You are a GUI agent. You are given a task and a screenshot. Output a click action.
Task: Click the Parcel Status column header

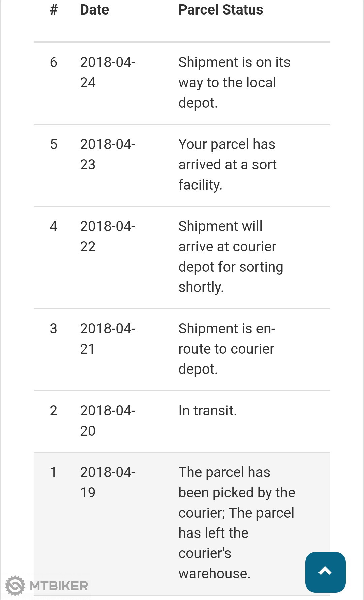pos(220,10)
